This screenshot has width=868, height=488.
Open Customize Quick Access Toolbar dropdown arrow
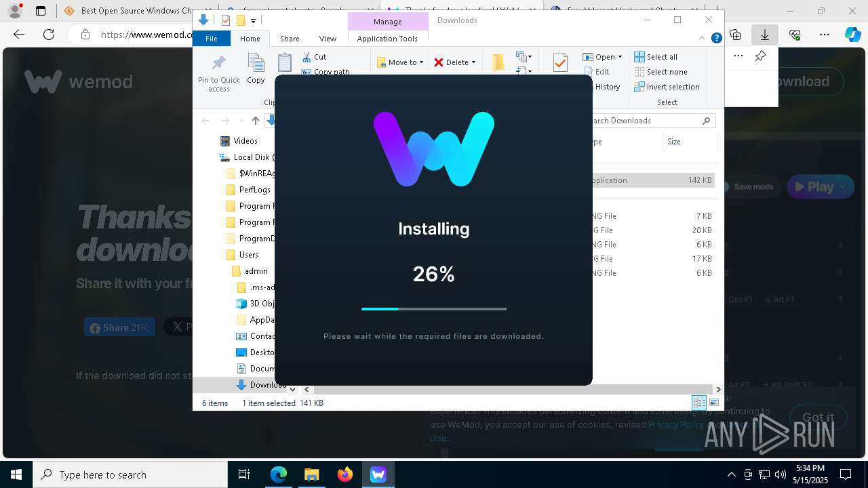(253, 21)
